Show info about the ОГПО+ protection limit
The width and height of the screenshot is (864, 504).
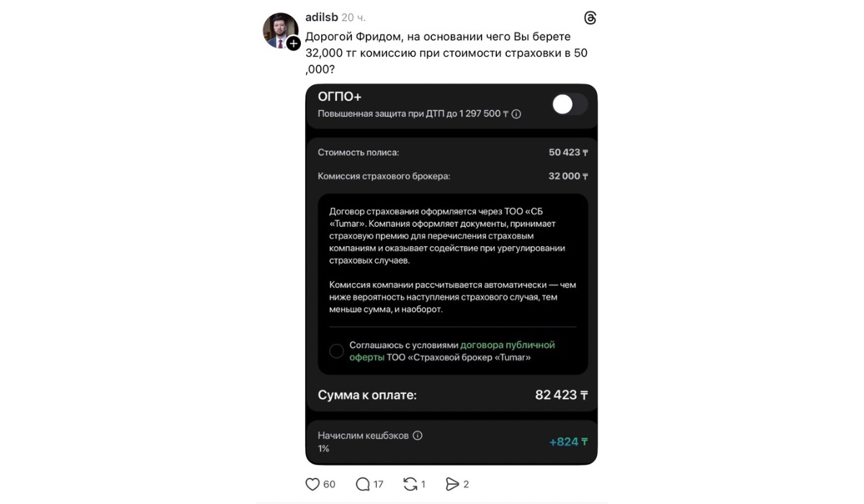[x=516, y=114]
